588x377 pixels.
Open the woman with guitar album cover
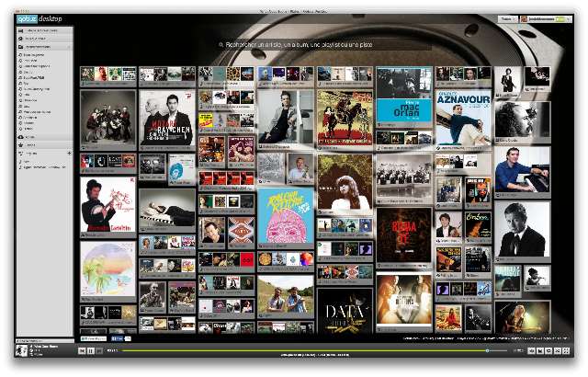pyautogui.click(x=108, y=204)
